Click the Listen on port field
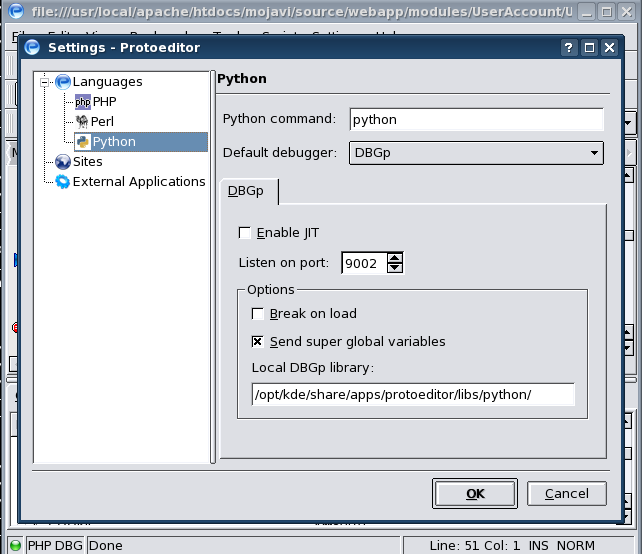Image resolution: width=642 pixels, height=554 pixels. click(364, 263)
